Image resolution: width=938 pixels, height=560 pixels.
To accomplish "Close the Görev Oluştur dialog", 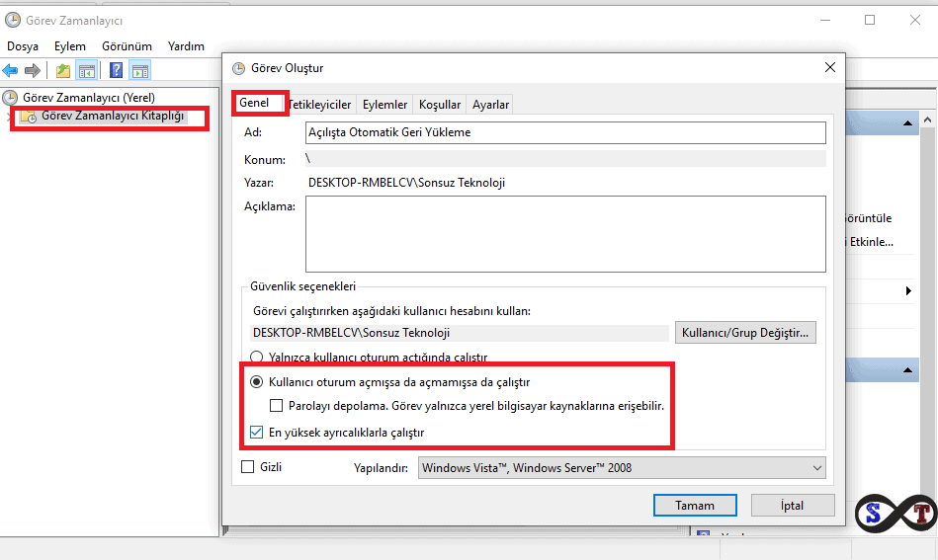I will (829, 67).
